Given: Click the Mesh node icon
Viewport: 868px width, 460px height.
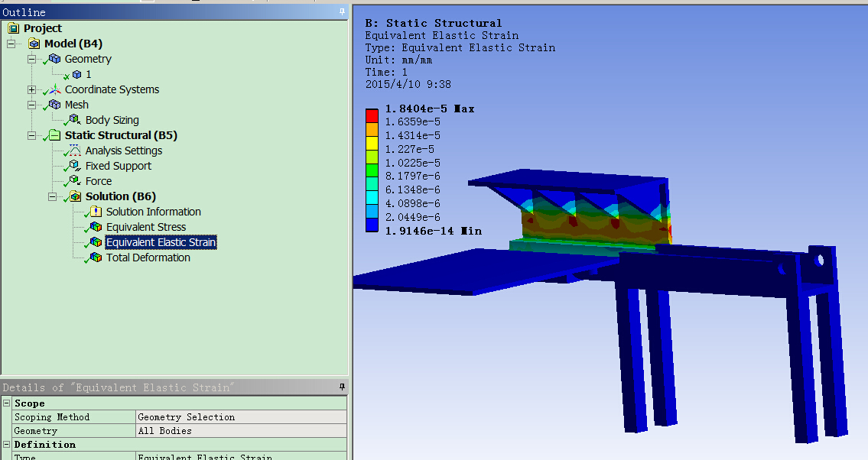Looking at the screenshot, I should [x=55, y=105].
